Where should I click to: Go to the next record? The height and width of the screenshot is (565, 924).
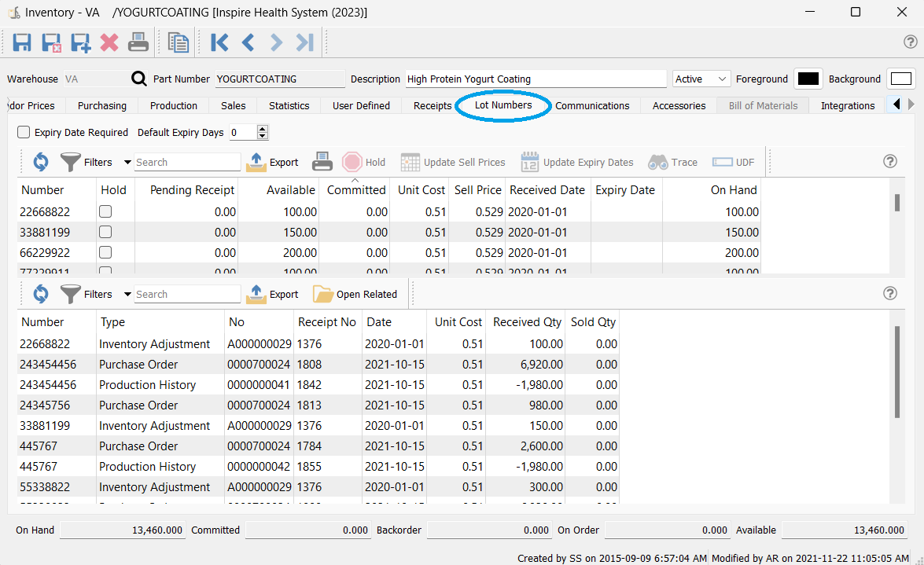(x=276, y=42)
